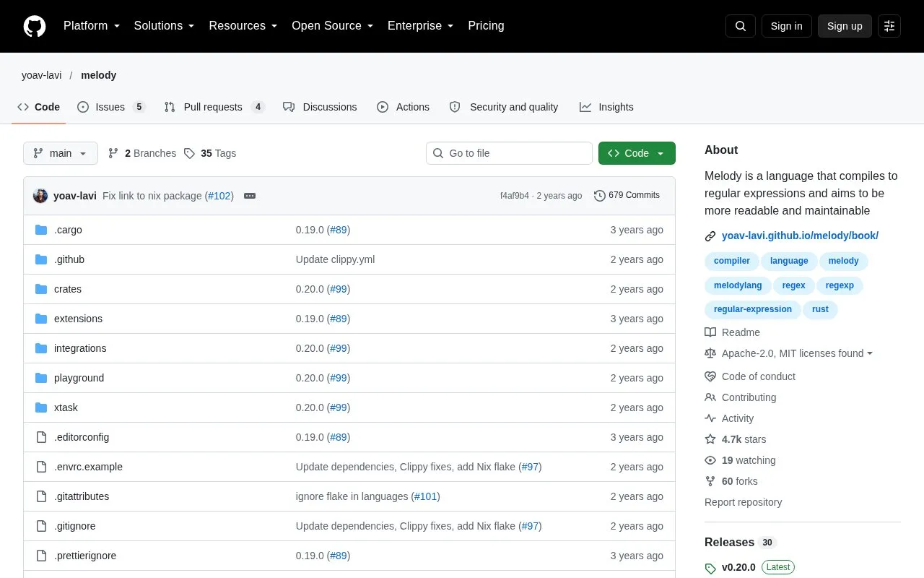Image resolution: width=924 pixels, height=578 pixels.
Task: Click the Sign up button
Action: click(845, 26)
